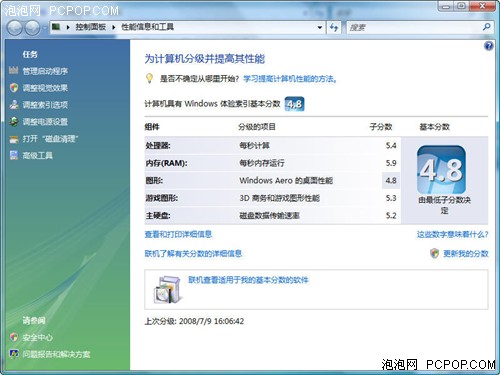Click the 由最低子分数决定 caption
Viewport: 500px width, 375px height.
[444, 205]
